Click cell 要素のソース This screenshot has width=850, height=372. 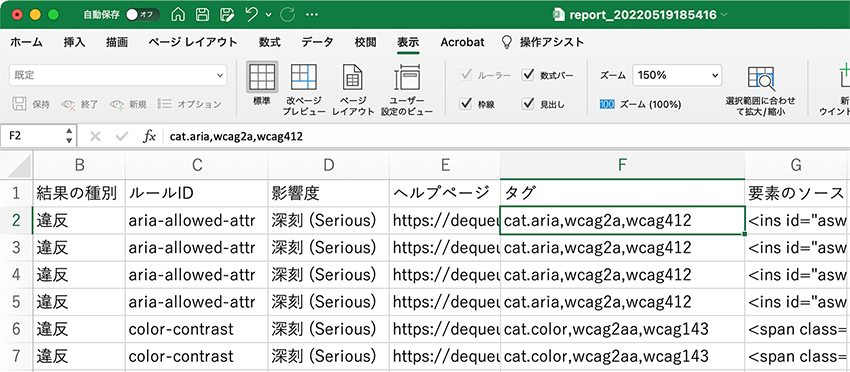pyautogui.click(x=797, y=193)
